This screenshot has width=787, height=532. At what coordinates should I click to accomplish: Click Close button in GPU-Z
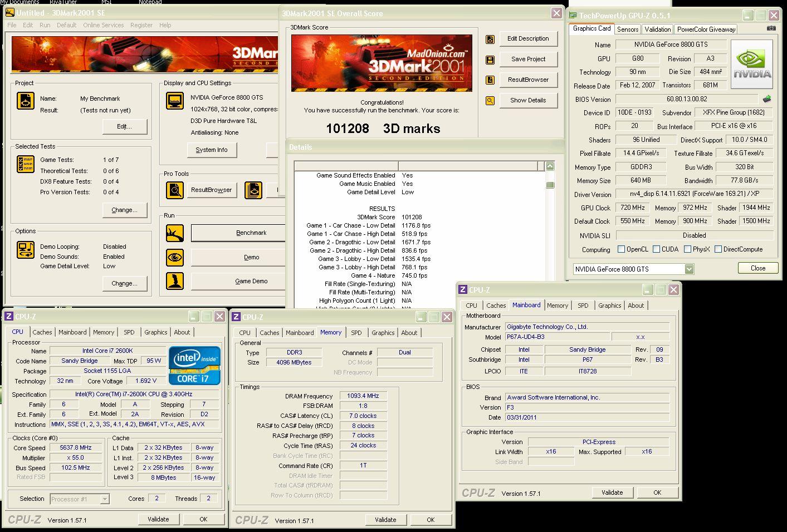point(758,268)
